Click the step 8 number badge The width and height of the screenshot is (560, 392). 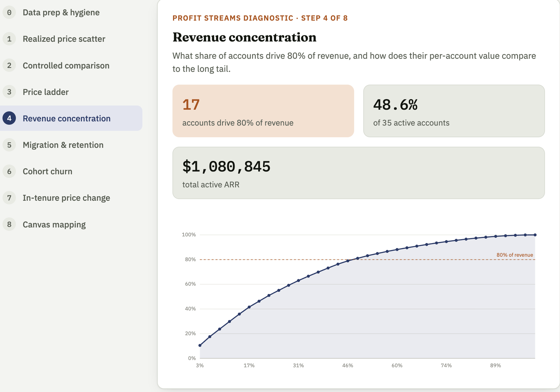click(9, 224)
